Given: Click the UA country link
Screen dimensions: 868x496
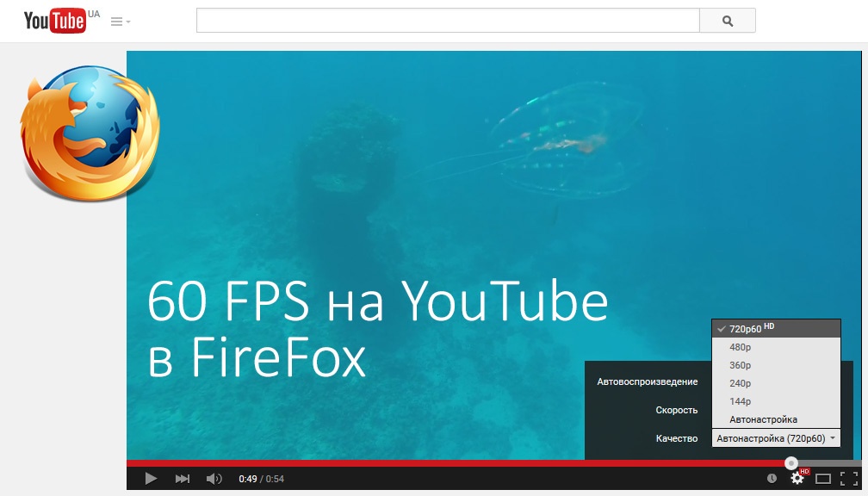Looking at the screenshot, I should coord(94,14).
